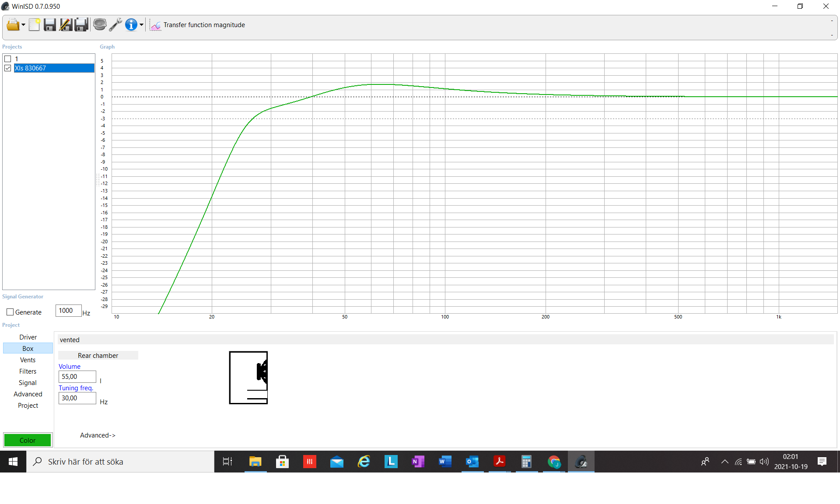The width and height of the screenshot is (840, 504).
Task: Open the vented box type dropdown
Action: (445, 339)
